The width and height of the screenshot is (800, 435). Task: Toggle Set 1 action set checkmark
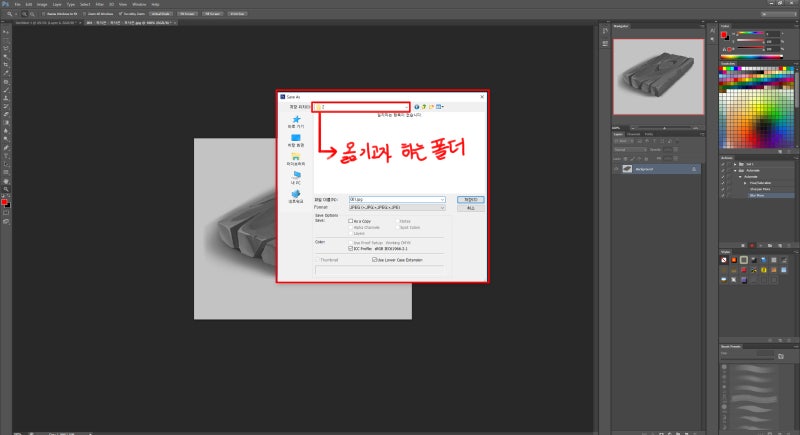tap(722, 164)
